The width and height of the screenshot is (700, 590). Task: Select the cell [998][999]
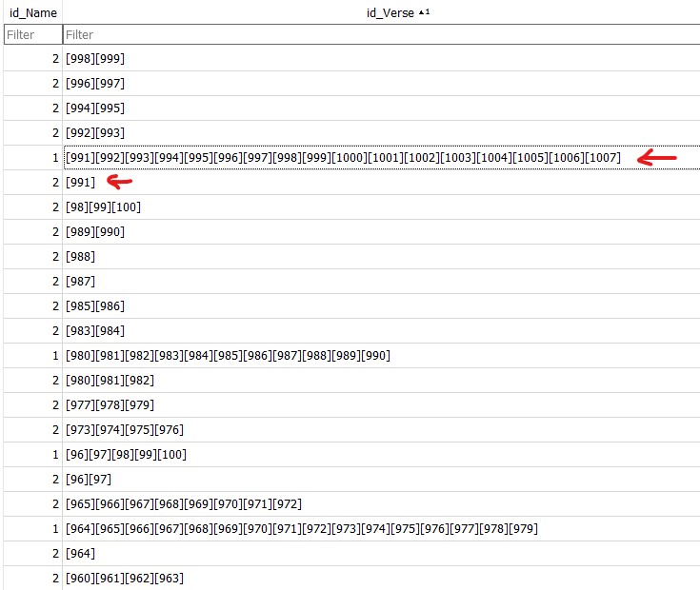point(382,59)
